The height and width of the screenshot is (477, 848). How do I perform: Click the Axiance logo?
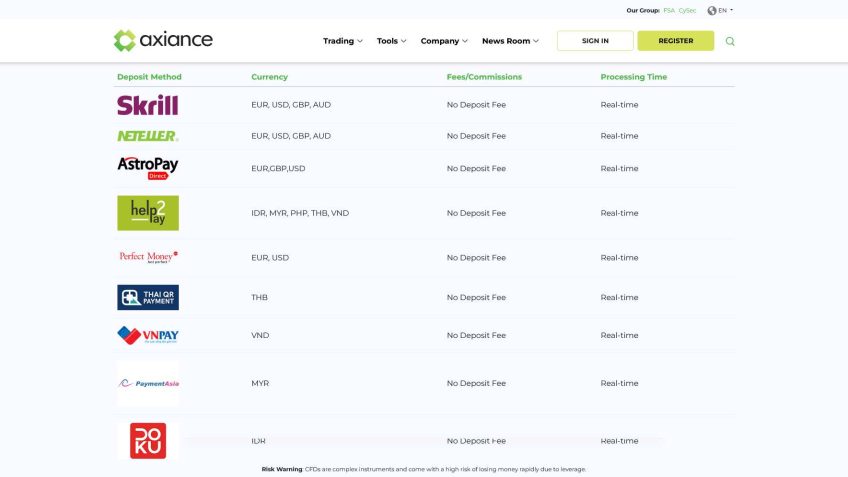163,41
